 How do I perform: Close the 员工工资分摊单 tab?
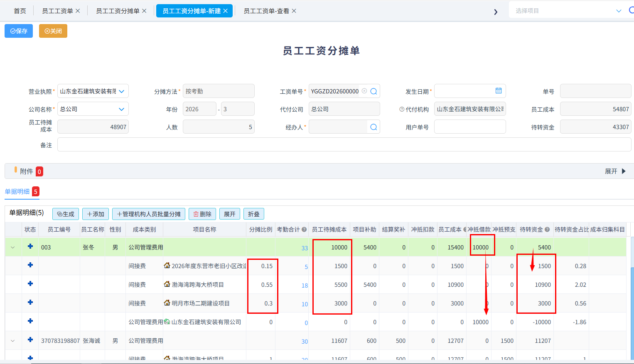click(144, 11)
